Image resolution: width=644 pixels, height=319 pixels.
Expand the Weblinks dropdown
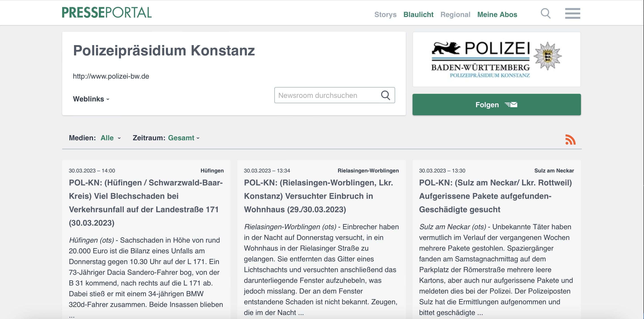[91, 99]
